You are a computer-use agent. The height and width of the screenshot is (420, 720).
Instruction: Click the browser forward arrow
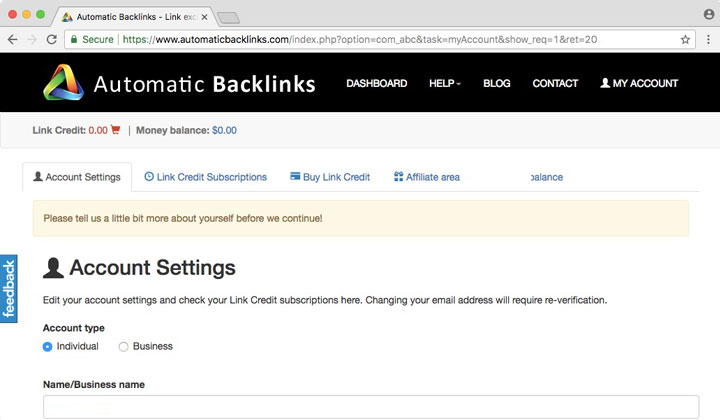coord(32,39)
